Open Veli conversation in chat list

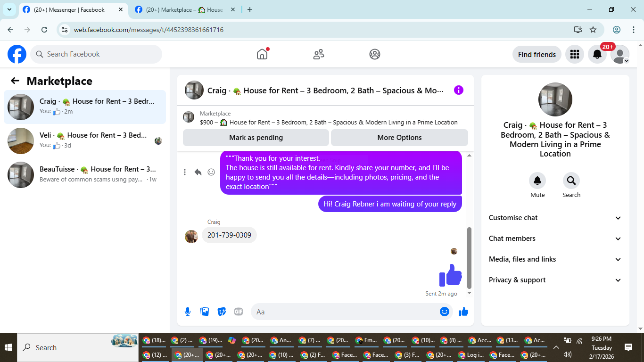(85, 141)
